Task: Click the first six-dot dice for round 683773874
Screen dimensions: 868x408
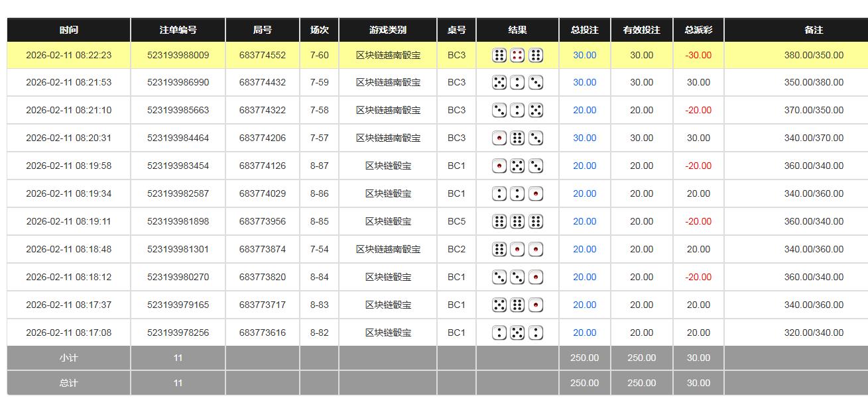Action: [x=499, y=249]
